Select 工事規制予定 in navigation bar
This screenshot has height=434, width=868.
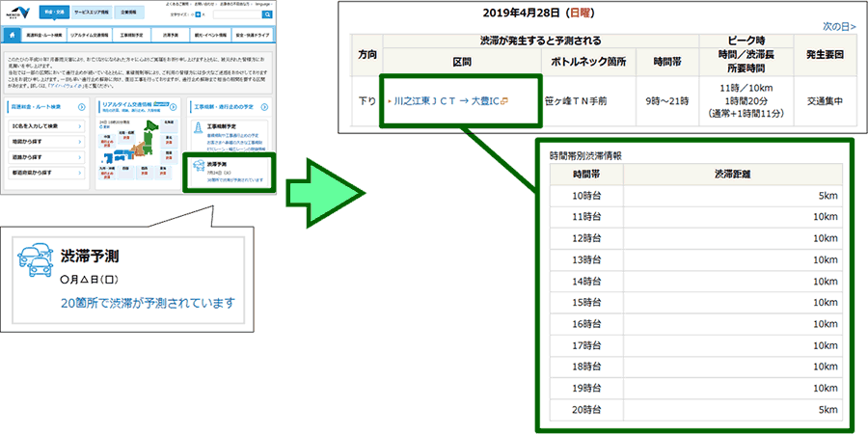pyautogui.click(x=130, y=35)
